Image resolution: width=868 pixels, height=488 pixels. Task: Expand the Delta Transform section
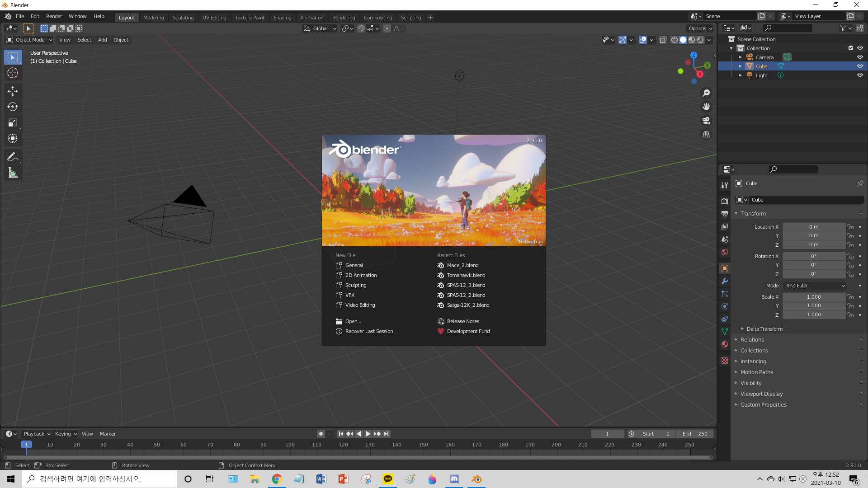tap(764, 329)
